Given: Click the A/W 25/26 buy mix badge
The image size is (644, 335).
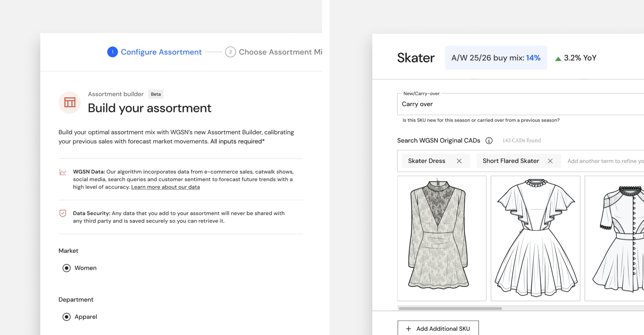Looking at the screenshot, I should pyautogui.click(x=496, y=58).
